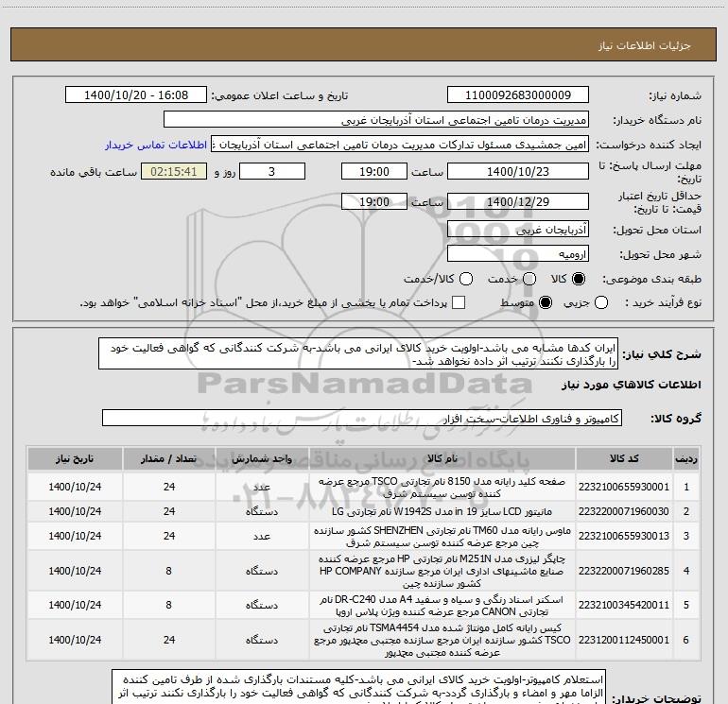The height and width of the screenshot is (704, 728).
Task: Select item code 2232100345420011
Action: click(624, 605)
